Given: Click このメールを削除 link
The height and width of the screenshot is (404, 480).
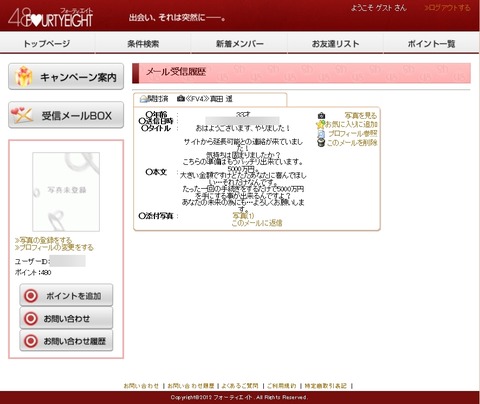Looking at the screenshot, I should click(352, 143).
